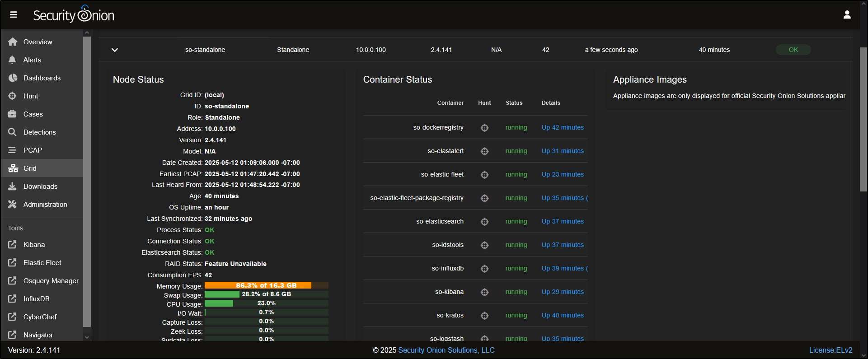
Task: Click the License:ELv2 link
Action: pos(830,350)
